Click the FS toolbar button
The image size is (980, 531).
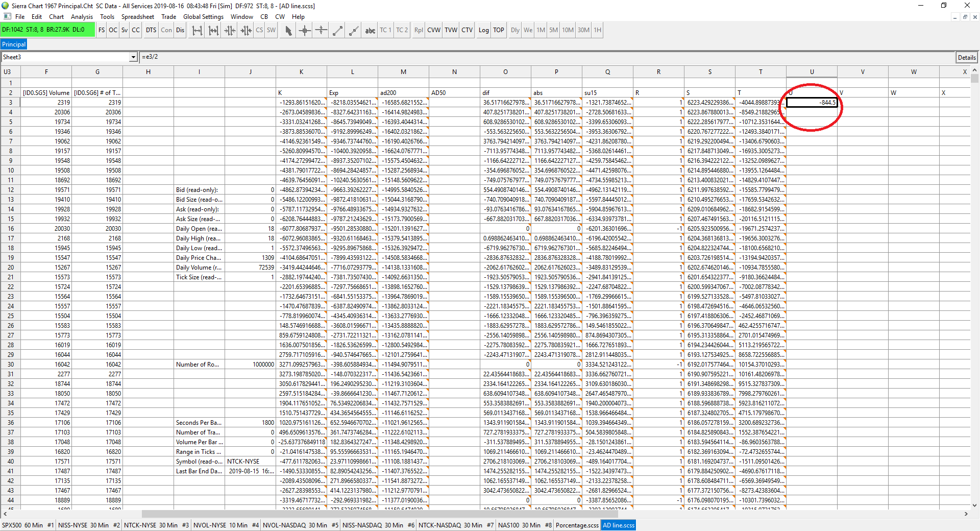coord(102,30)
